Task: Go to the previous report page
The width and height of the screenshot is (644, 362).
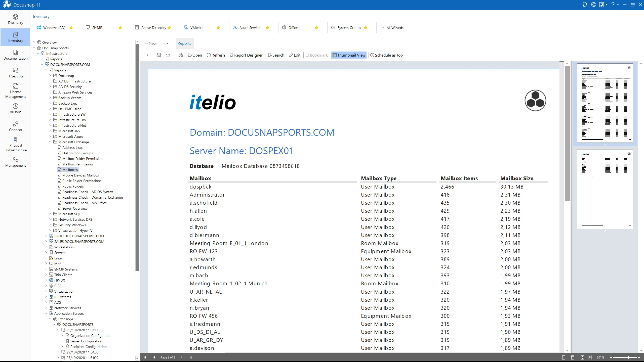Action: tap(154, 357)
